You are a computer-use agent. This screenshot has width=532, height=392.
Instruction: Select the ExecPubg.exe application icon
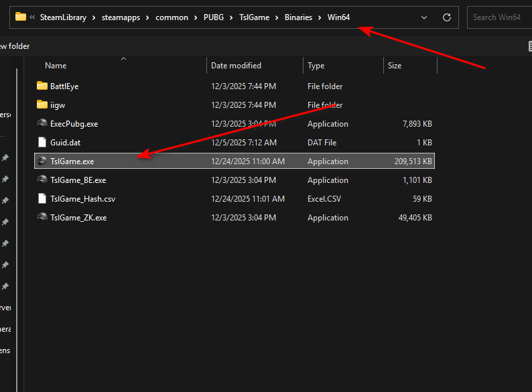point(42,123)
